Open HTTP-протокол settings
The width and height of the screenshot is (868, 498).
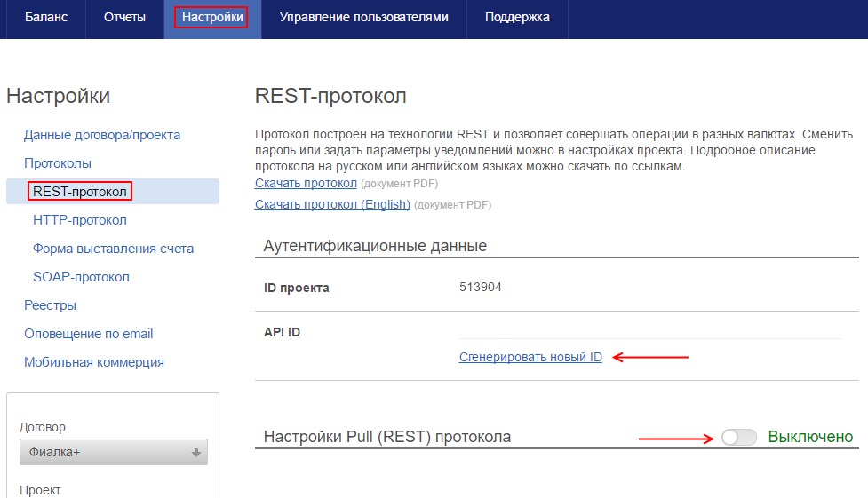click(80, 220)
